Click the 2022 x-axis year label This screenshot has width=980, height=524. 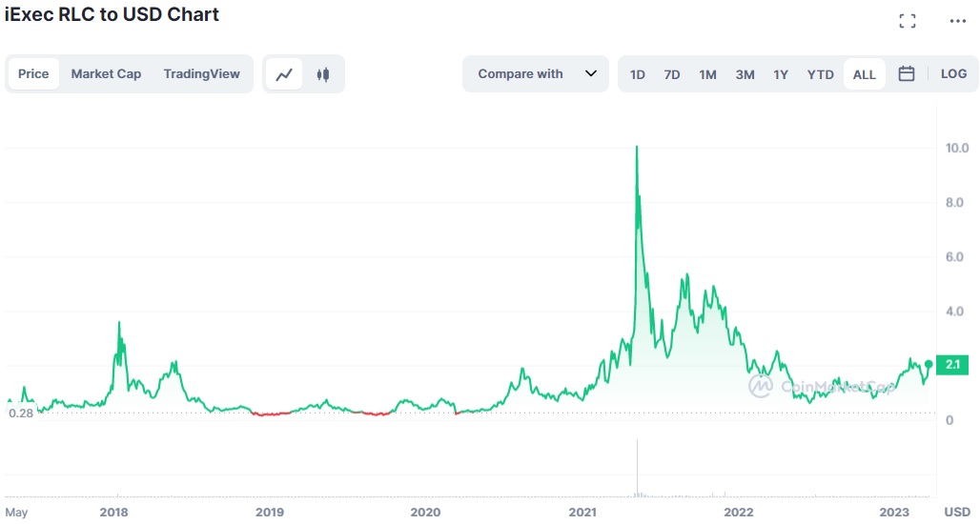pos(738,513)
